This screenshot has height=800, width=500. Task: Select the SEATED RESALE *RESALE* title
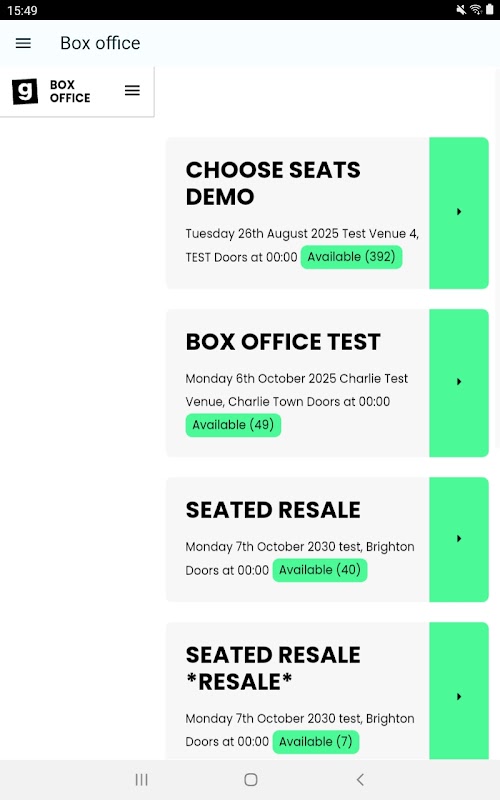click(x=273, y=668)
